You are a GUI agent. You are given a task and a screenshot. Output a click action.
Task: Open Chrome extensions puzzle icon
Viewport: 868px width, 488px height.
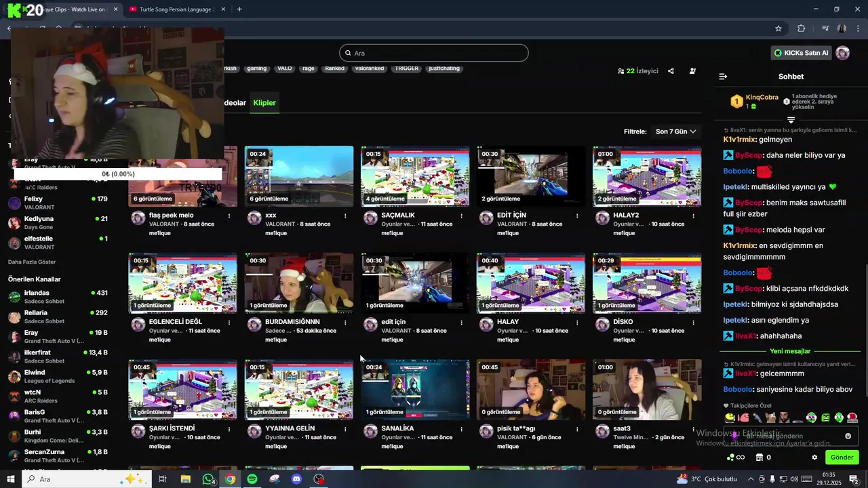pos(802,28)
